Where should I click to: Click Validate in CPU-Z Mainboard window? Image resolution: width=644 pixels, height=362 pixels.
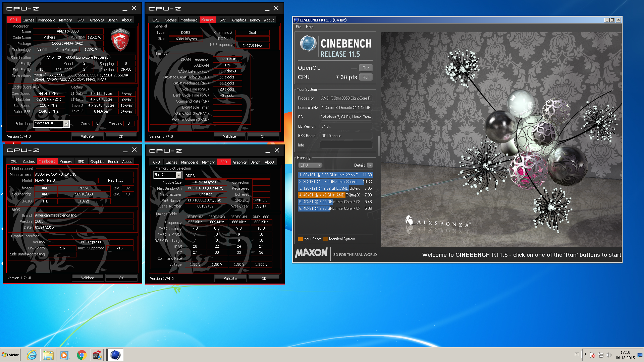pos(88,278)
